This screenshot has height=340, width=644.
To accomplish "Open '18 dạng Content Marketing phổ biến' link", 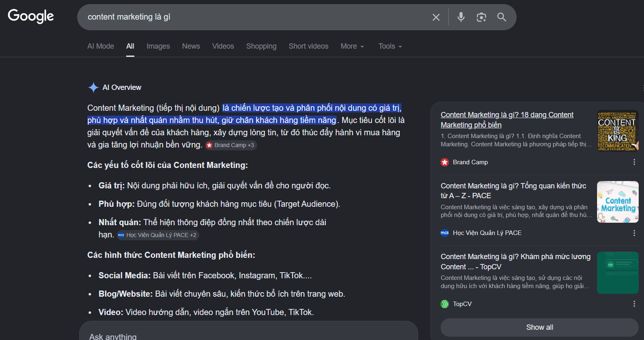I will coord(507,120).
